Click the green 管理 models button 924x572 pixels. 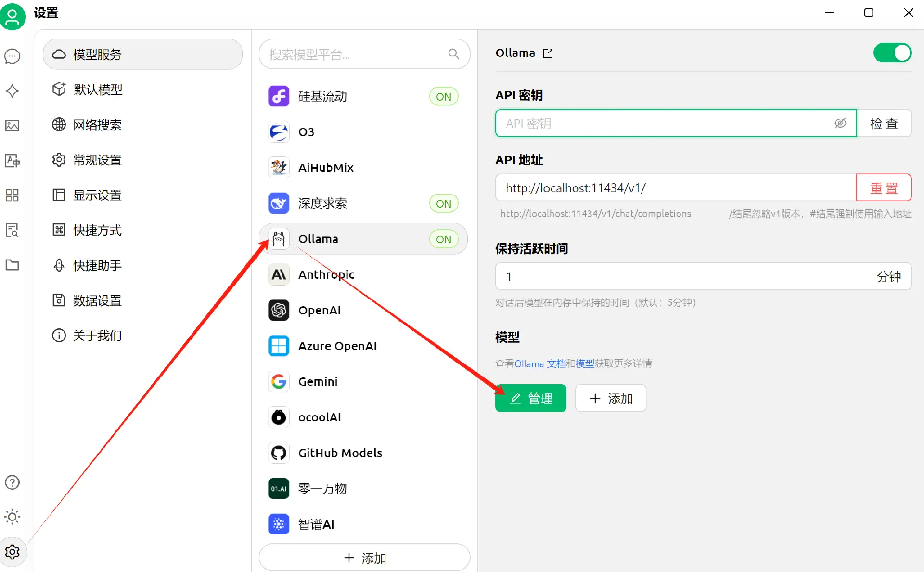click(x=530, y=398)
